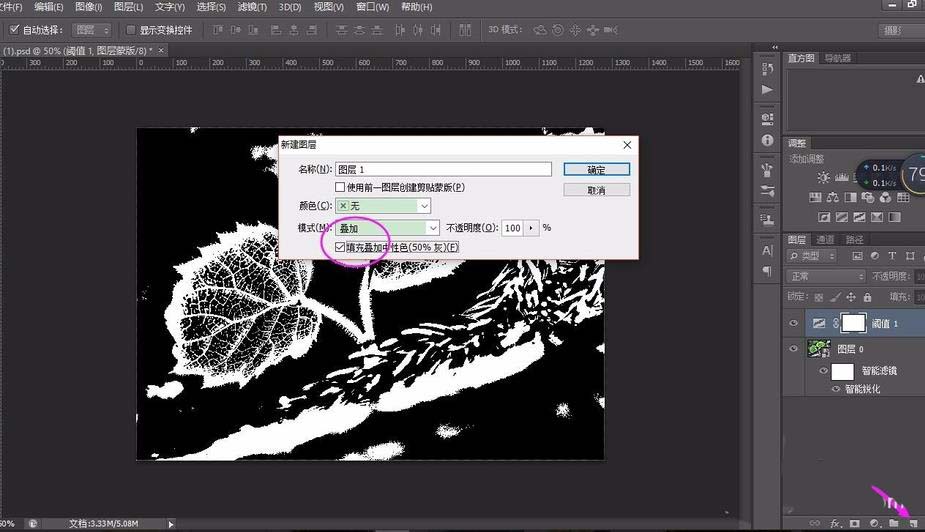Toggle the fill with overlay-neutral color checkbox
The height and width of the screenshot is (532, 925).
341,247
